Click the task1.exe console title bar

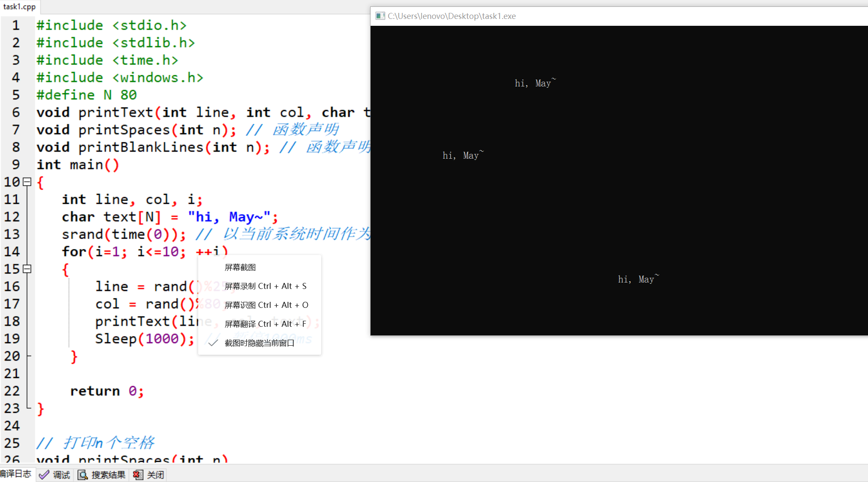(x=602, y=16)
